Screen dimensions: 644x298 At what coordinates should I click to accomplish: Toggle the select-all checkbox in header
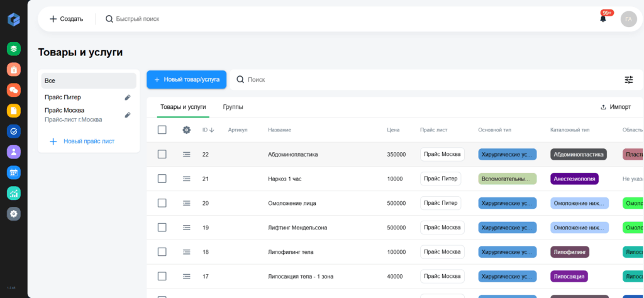point(162,130)
